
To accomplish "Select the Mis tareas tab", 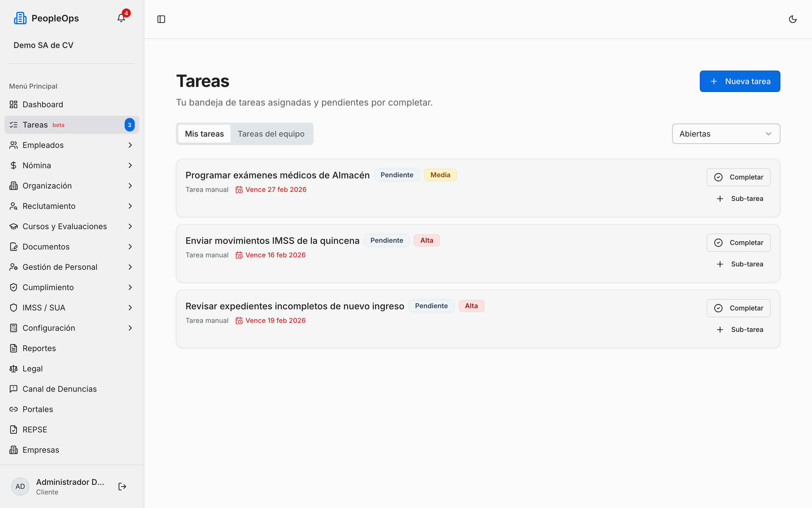I will (204, 134).
